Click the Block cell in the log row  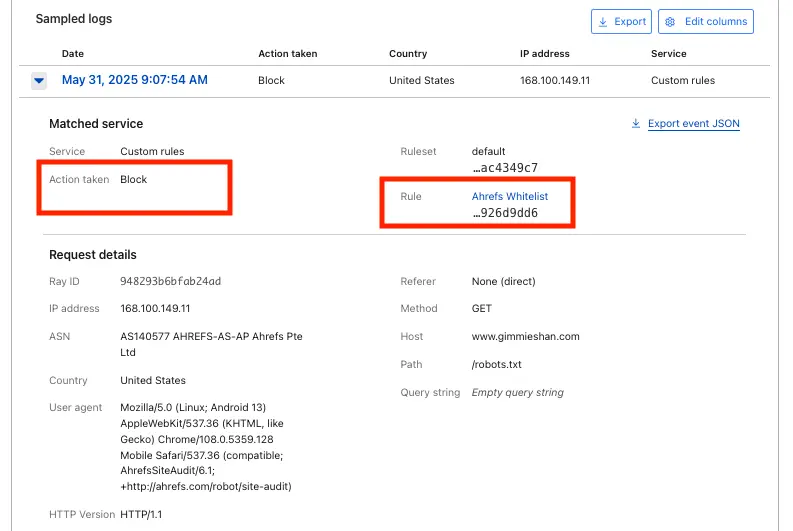click(271, 80)
